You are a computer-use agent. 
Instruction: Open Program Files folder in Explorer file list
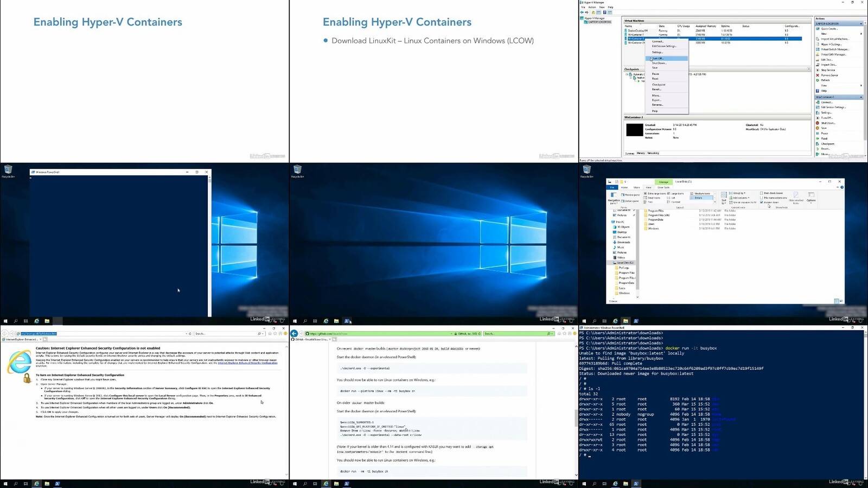pos(654,211)
